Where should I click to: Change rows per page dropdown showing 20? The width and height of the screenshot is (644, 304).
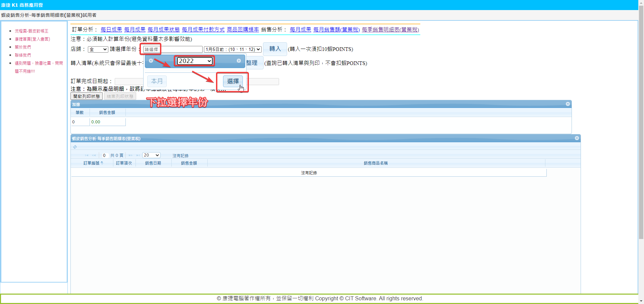click(x=151, y=155)
